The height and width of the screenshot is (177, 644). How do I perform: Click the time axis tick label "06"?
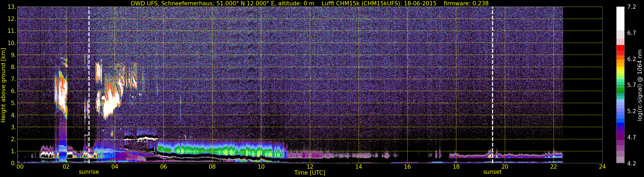click(x=164, y=167)
